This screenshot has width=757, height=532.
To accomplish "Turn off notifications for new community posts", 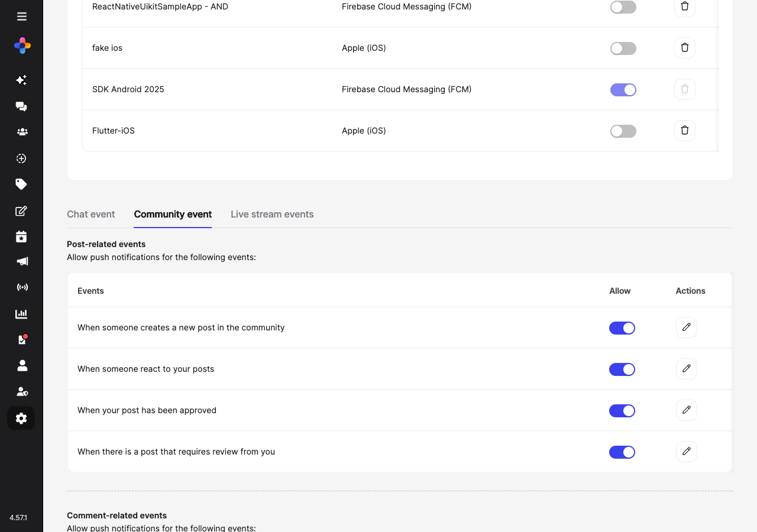I will tap(622, 327).
